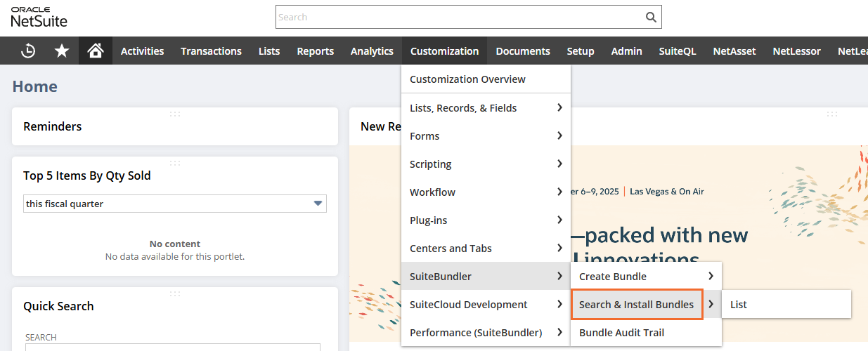
Task: Select SuiteCloud Development entry
Action: 486,304
